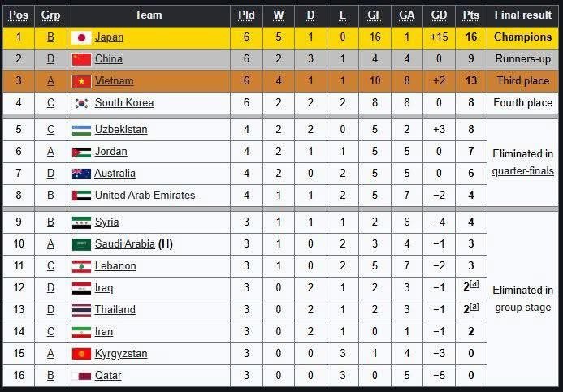Click the Team column header
Viewport: 563px width, 392px height.
[148, 15]
